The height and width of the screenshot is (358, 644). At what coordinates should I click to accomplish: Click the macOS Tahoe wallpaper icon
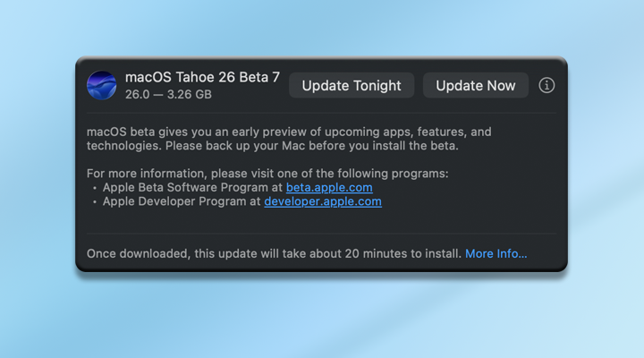tap(101, 85)
